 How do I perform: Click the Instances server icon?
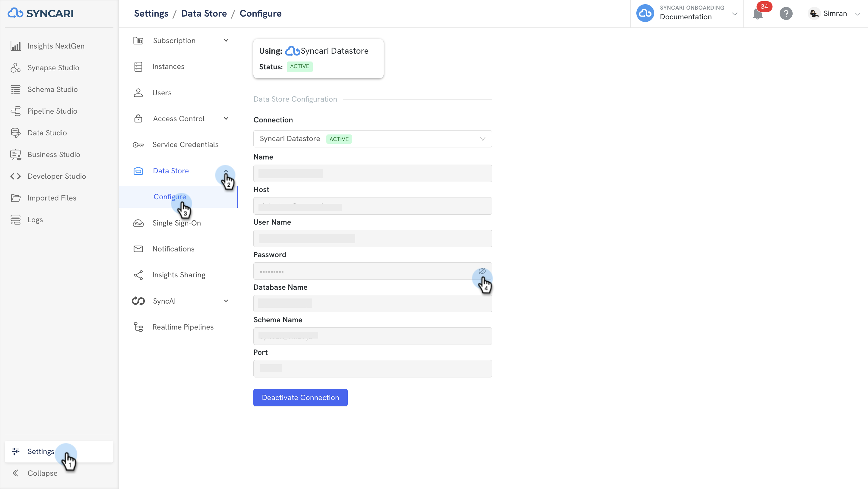pyautogui.click(x=138, y=67)
